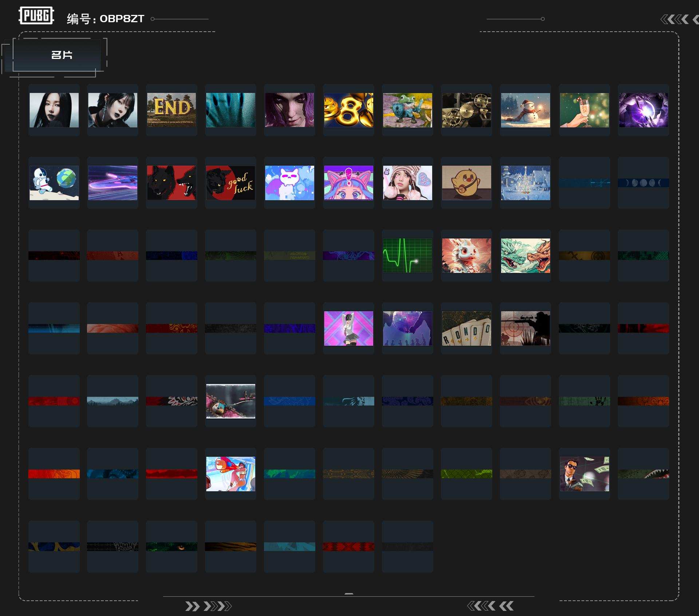
Task: Select the brass gears nameplate
Action: point(466,110)
